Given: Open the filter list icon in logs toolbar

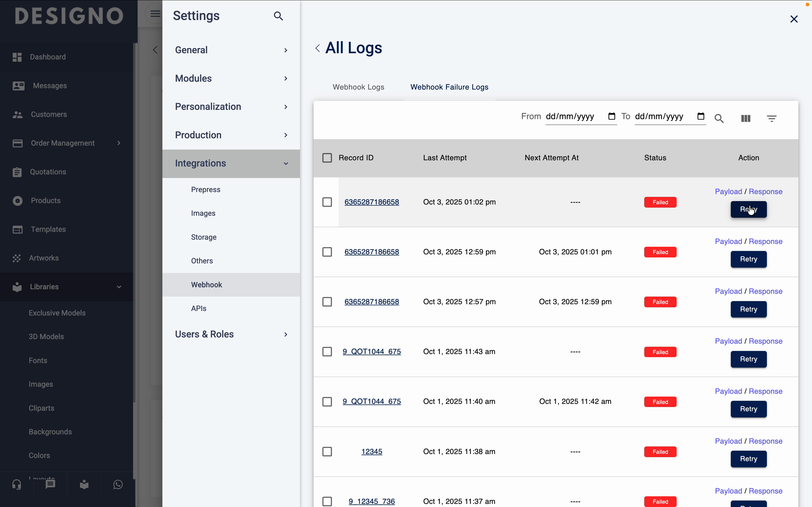Looking at the screenshot, I should click(x=771, y=118).
